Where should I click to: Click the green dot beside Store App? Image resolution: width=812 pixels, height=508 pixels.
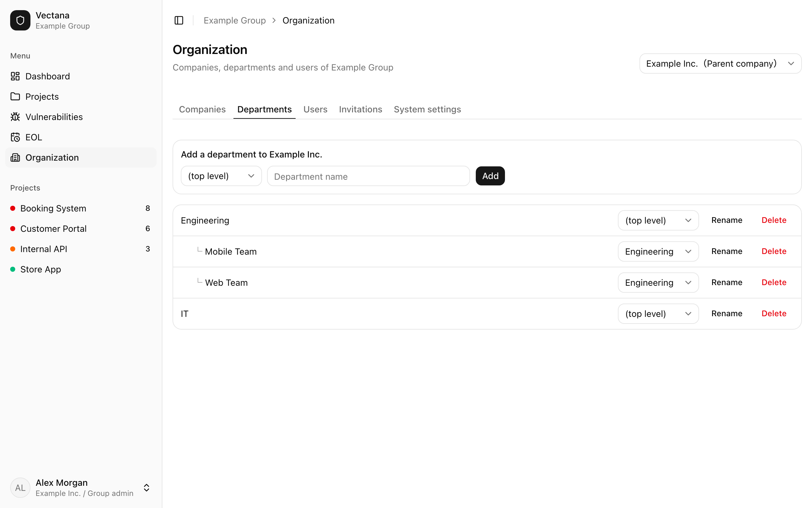pyautogui.click(x=13, y=269)
